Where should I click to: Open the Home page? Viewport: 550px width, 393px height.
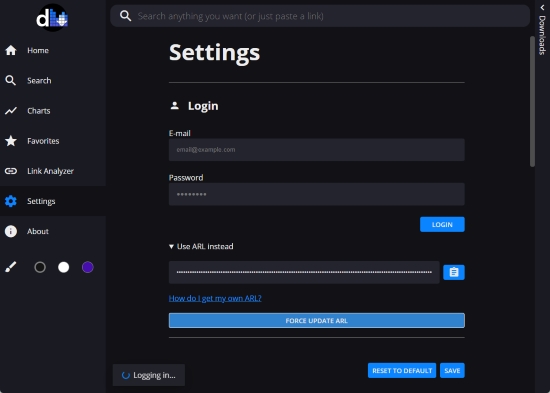coord(53,50)
